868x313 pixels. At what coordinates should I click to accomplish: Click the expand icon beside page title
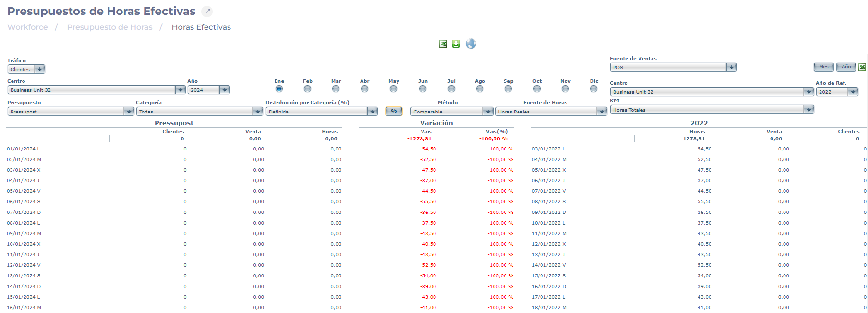point(207,12)
